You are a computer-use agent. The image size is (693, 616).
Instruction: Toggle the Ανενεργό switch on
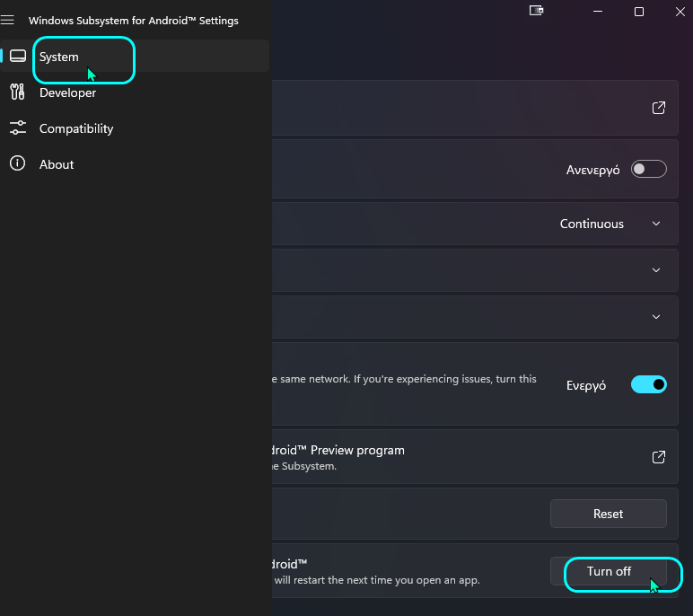point(648,169)
